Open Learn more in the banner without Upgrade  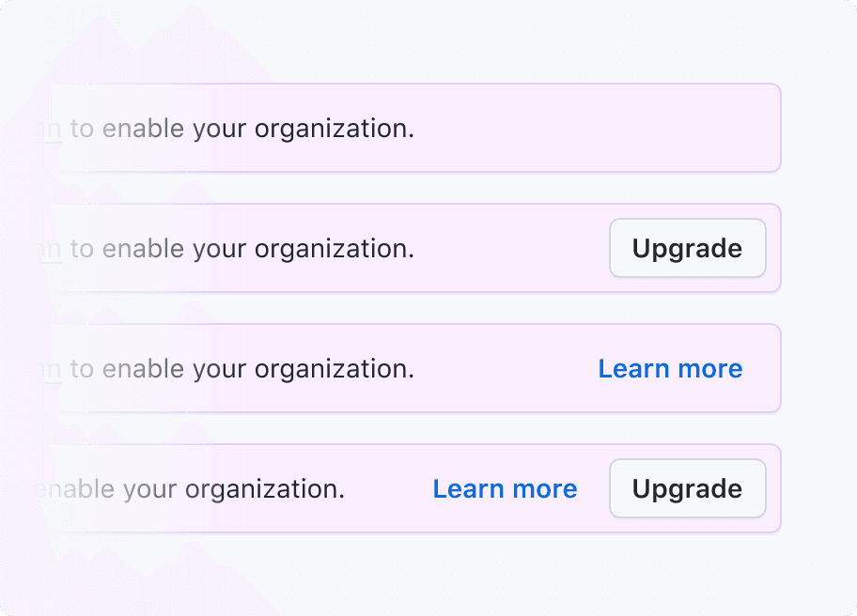670,369
